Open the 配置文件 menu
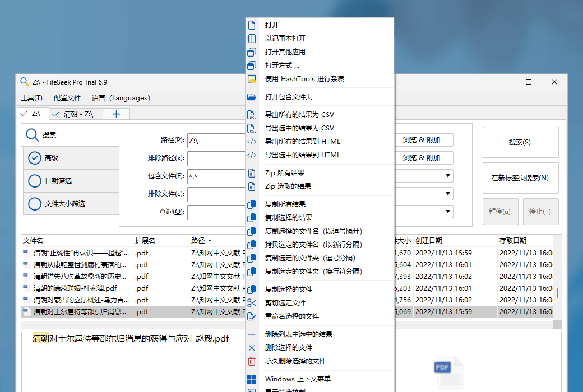 click(x=67, y=98)
